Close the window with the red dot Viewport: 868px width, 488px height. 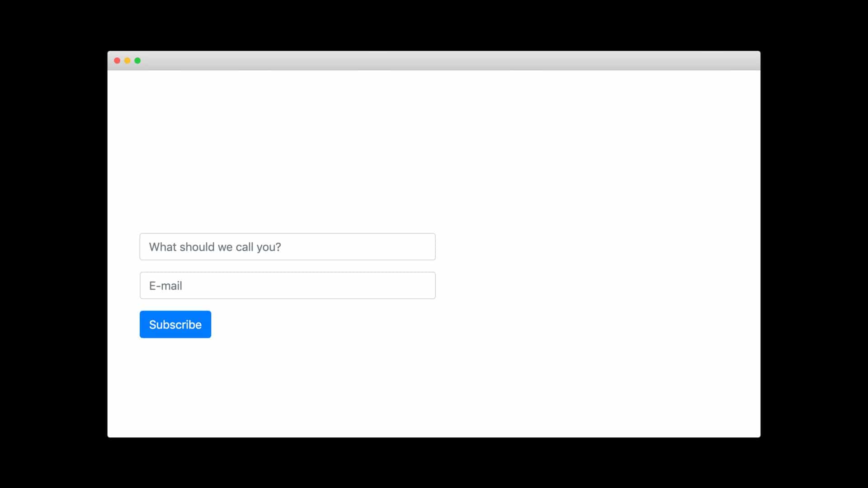pyautogui.click(x=117, y=61)
